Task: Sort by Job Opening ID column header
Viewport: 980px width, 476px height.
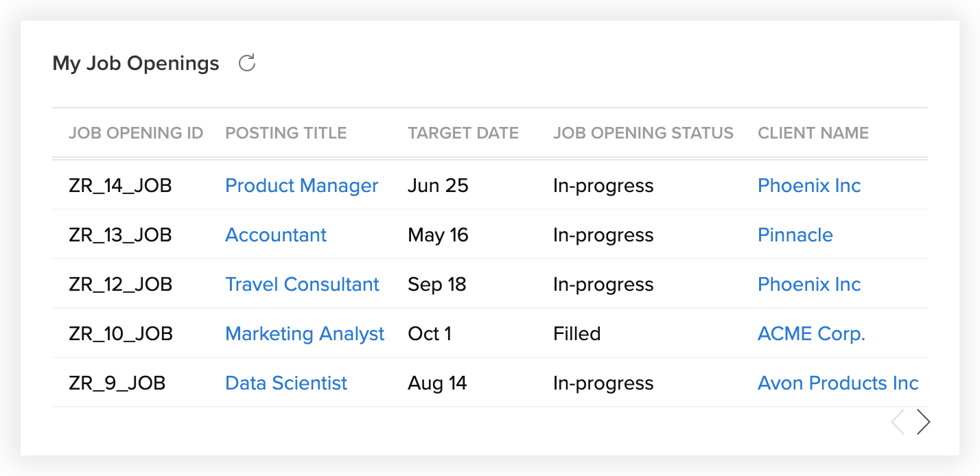Action: (x=136, y=133)
